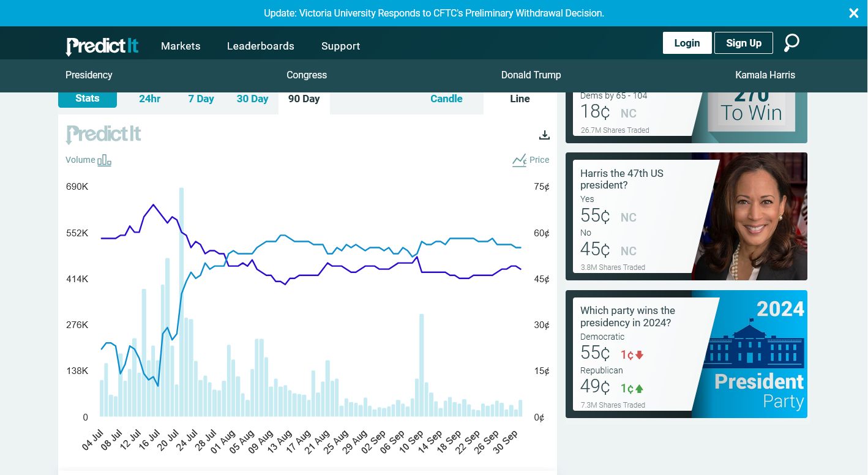Screen dimensions: 868x475
Task: Close the blue announcement banner
Action: click(x=853, y=13)
